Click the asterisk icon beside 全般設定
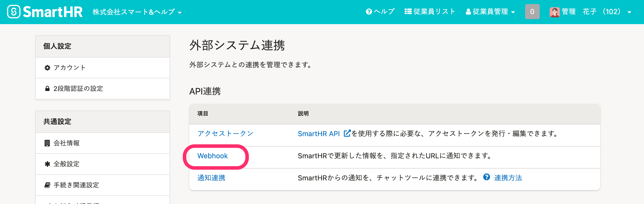Screen dimensions: 644x204 47,164
